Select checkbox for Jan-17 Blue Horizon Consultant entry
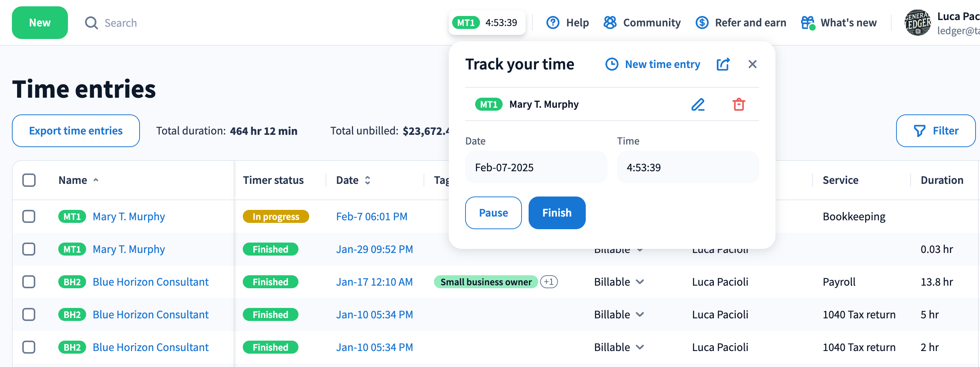 click(x=29, y=282)
